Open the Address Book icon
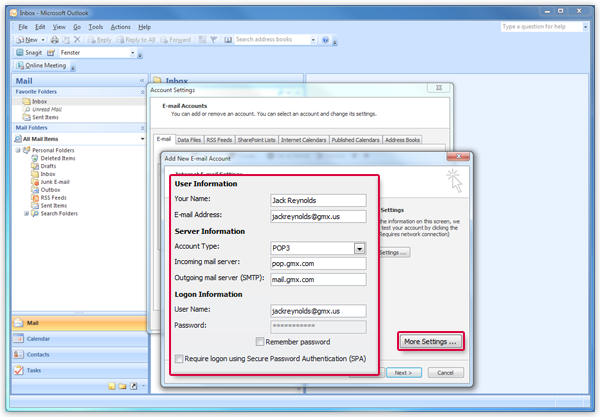This screenshot has width=600, height=417. 228,40
